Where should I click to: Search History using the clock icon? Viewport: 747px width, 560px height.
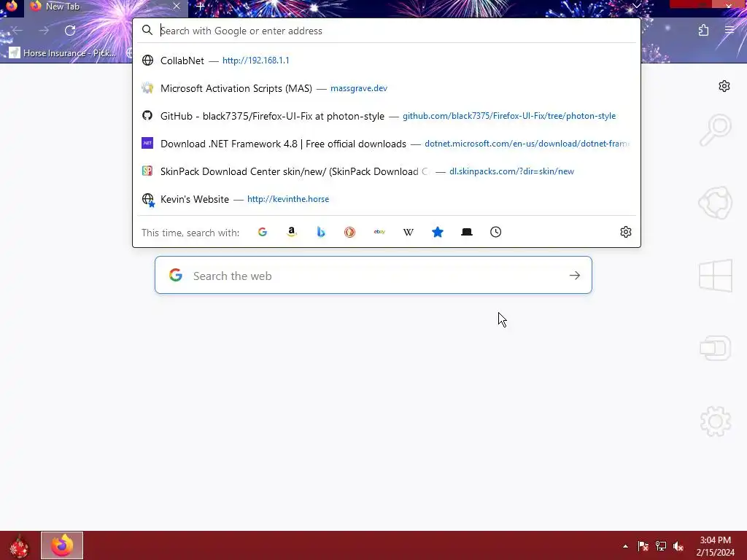pos(495,232)
